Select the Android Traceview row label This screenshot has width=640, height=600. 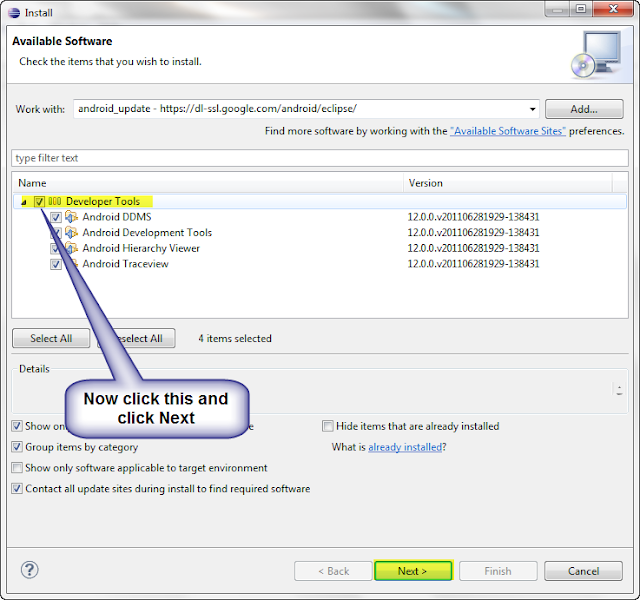coord(126,264)
